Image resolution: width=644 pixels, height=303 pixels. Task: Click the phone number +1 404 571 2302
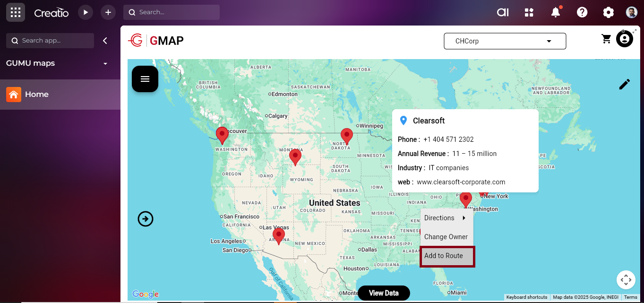tap(448, 139)
